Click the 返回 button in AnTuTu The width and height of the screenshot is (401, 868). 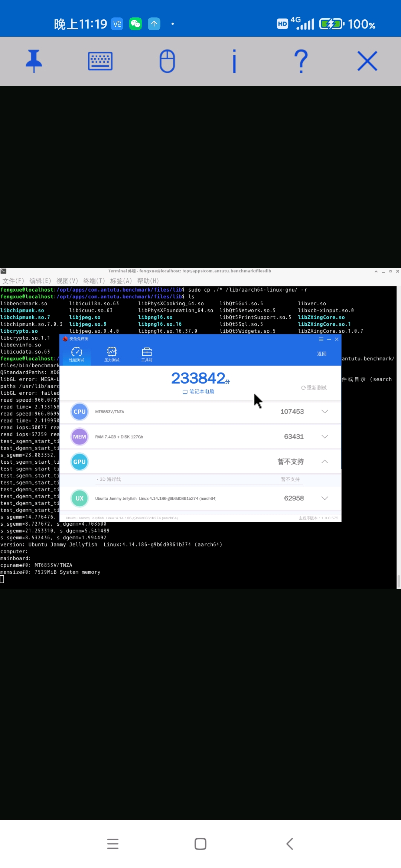point(322,354)
